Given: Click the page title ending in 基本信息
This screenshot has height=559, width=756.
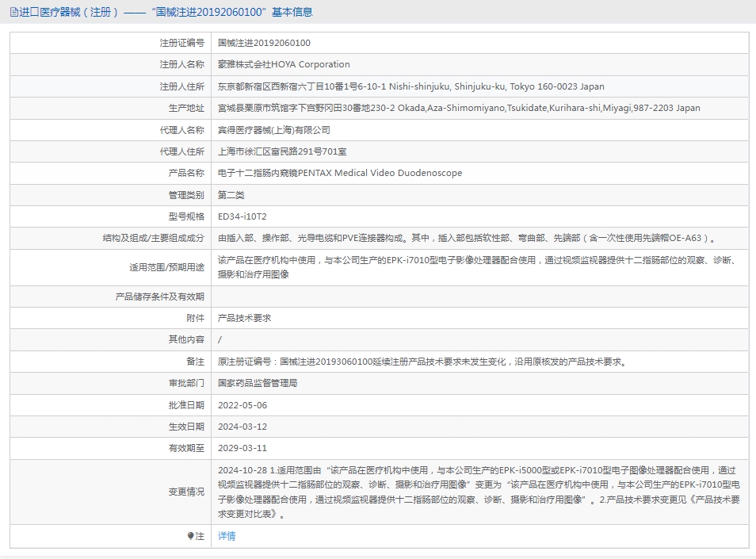Looking at the screenshot, I should pos(166,12).
